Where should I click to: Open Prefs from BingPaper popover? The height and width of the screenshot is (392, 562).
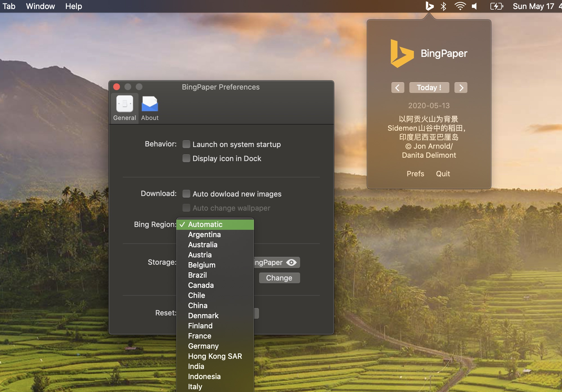pos(415,174)
